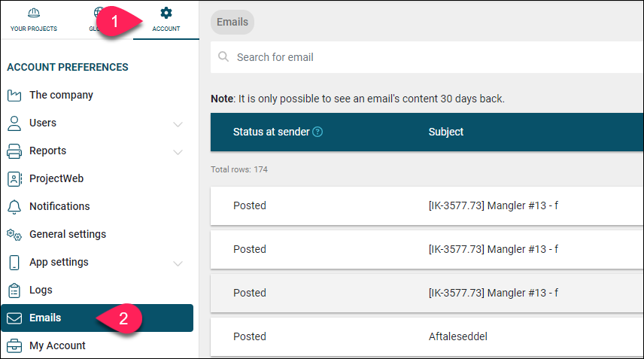
Task: Switch to Your Projects tab
Action: 34,20
